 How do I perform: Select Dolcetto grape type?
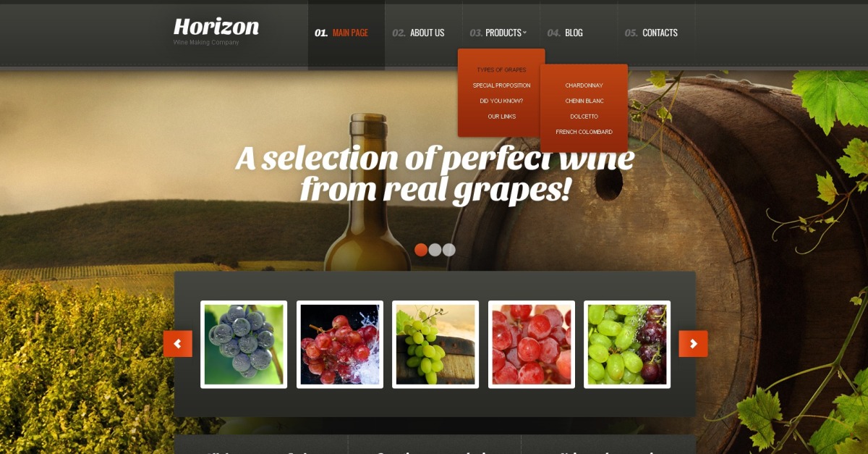click(x=584, y=117)
